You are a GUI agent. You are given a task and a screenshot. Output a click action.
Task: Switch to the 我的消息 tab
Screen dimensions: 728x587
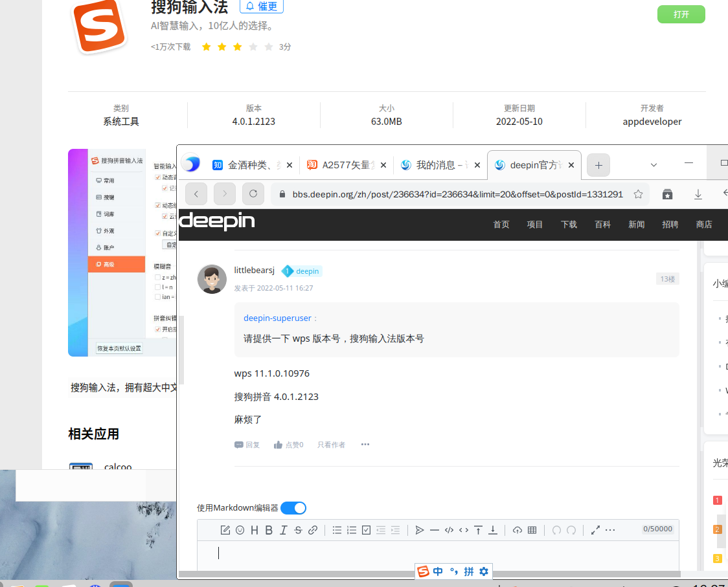[x=435, y=165]
